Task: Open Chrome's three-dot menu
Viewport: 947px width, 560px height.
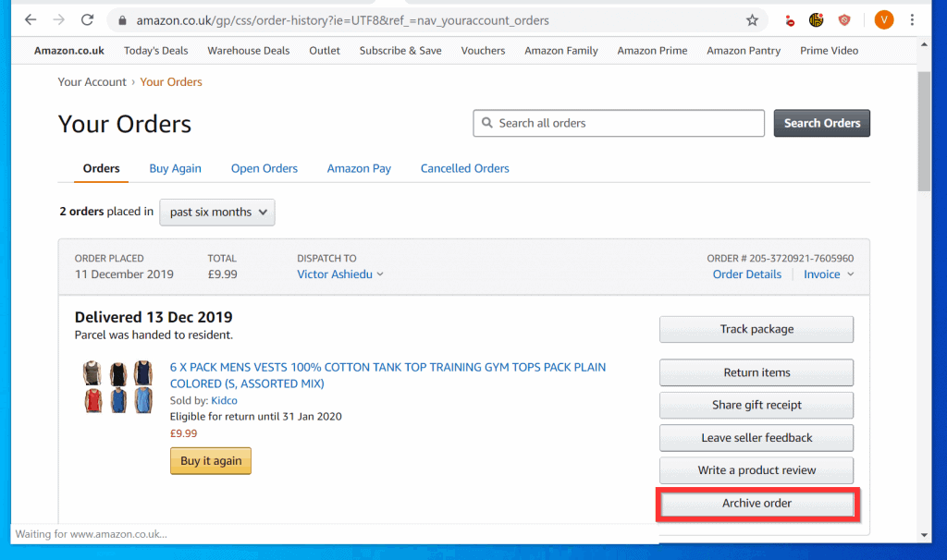Action: (x=913, y=19)
